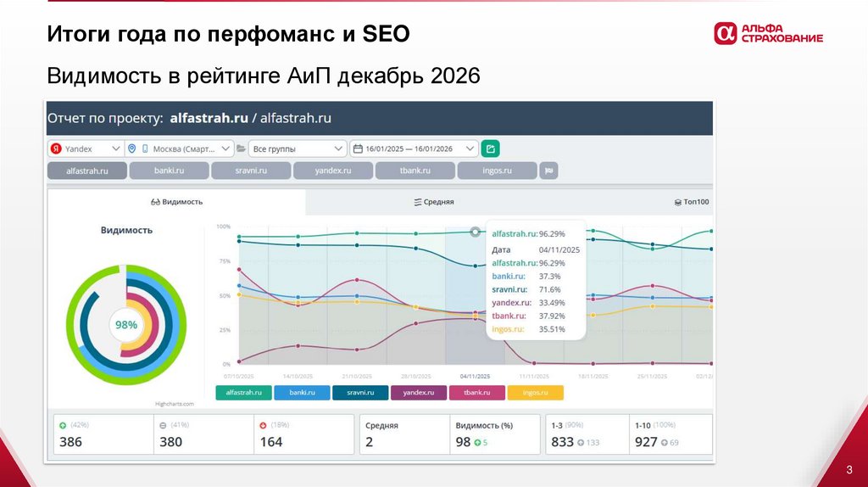Click the location pin icon
The image size is (868, 487).
point(131,148)
